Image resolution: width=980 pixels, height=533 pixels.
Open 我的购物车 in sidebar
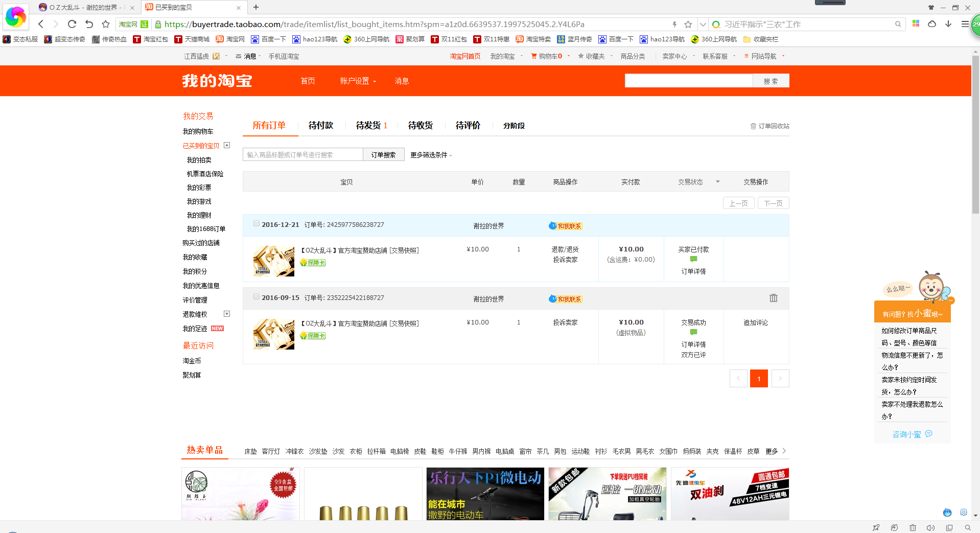(x=198, y=132)
